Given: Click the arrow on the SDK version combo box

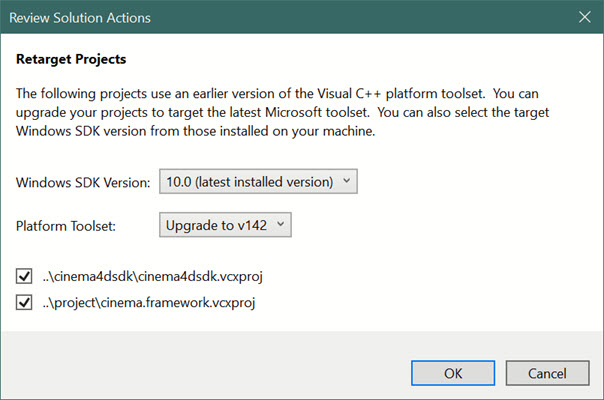Looking at the screenshot, I should (346, 181).
